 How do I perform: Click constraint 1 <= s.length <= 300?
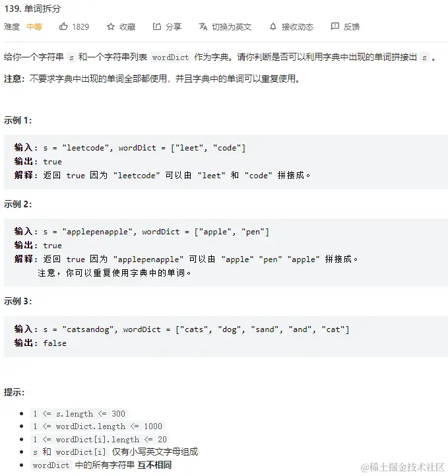[79, 414]
